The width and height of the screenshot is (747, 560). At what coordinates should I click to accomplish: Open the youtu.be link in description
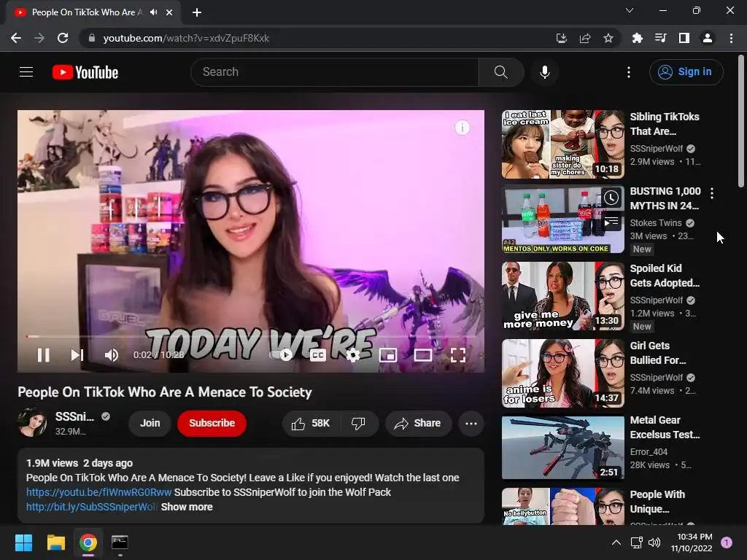coord(98,492)
